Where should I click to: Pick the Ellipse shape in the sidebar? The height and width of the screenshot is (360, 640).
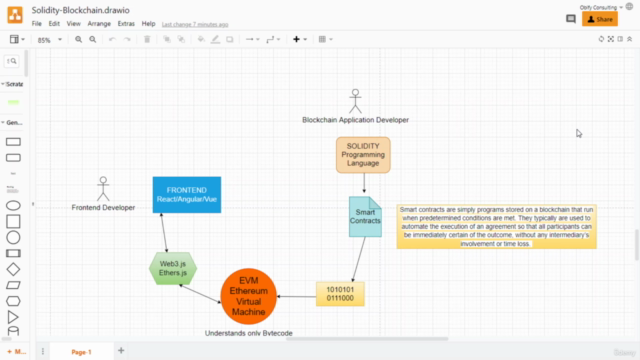pos(13,205)
